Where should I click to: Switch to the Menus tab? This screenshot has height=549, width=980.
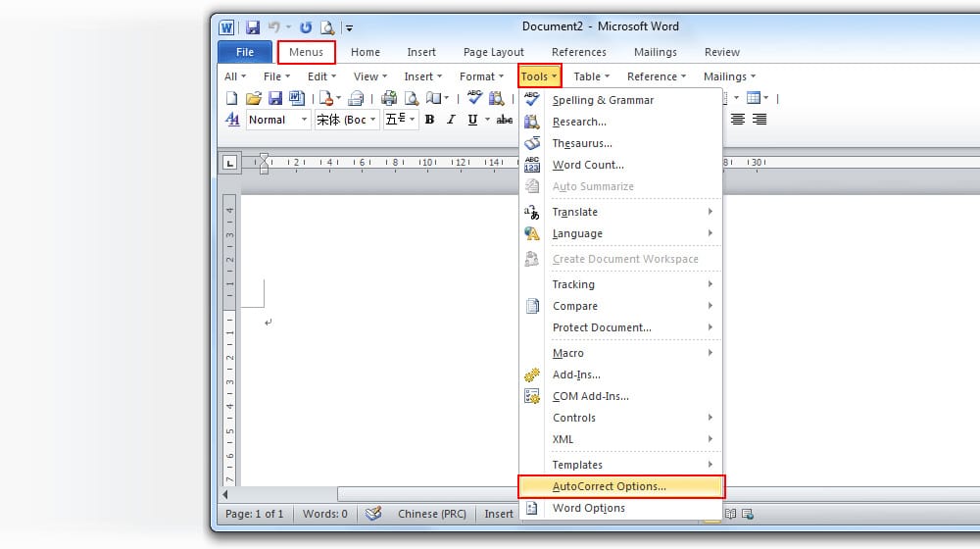306,52
